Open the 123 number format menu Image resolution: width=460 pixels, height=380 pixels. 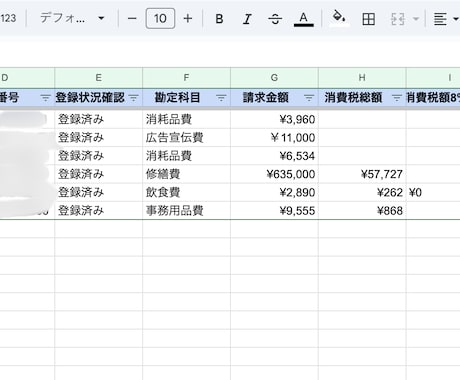8,18
